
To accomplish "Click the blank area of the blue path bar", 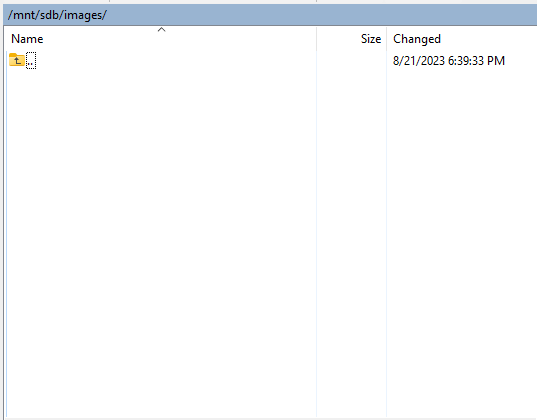I will (322, 15).
